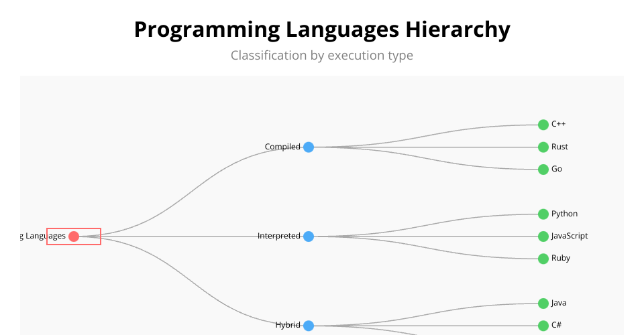Click the green C++ leaf node
The width and height of the screenshot is (644, 335).
(x=543, y=125)
